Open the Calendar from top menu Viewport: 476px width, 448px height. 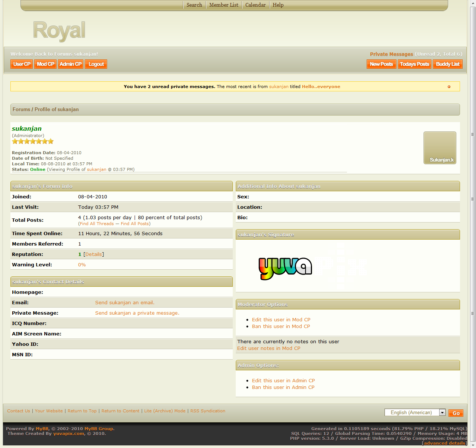pos(255,5)
